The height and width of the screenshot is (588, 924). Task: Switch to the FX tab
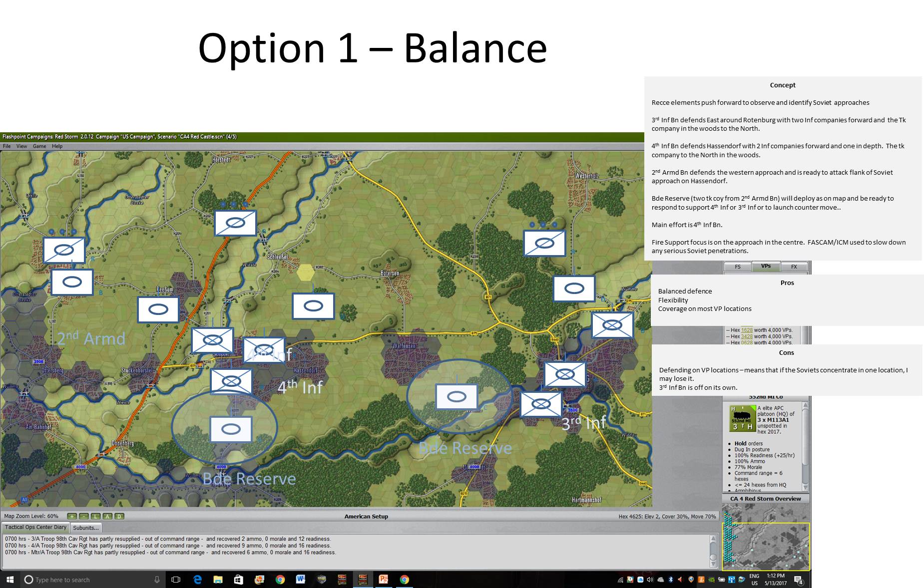[794, 267]
